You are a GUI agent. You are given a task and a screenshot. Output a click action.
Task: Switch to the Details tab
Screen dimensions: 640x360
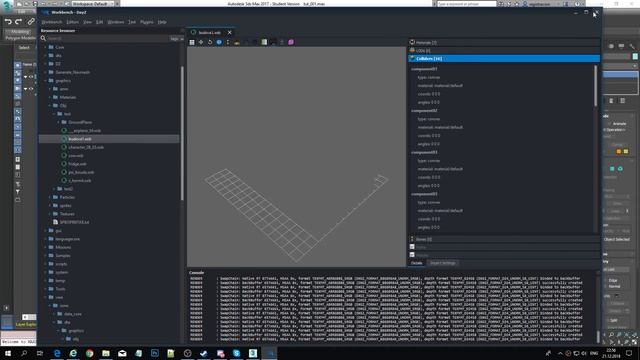(416, 263)
